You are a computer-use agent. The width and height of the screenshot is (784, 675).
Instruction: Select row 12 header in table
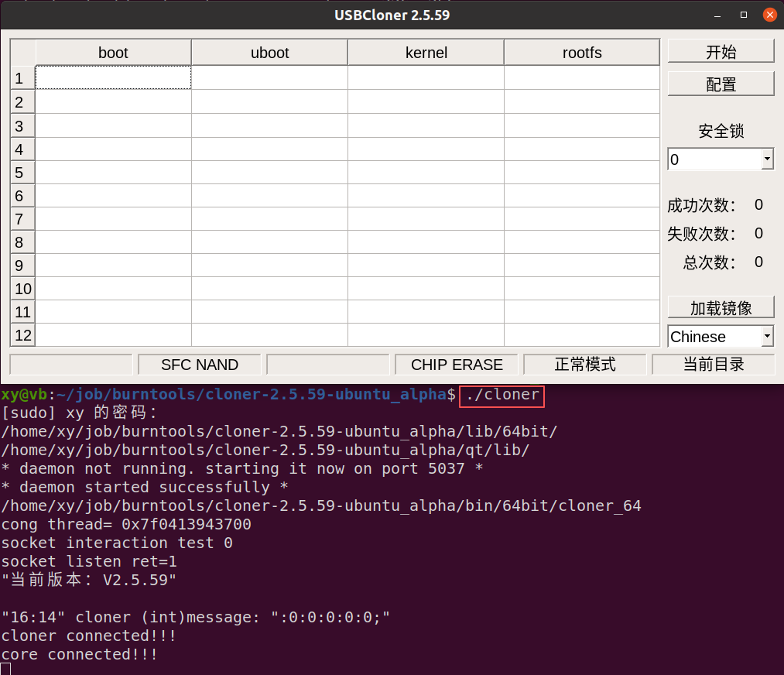coord(22,335)
